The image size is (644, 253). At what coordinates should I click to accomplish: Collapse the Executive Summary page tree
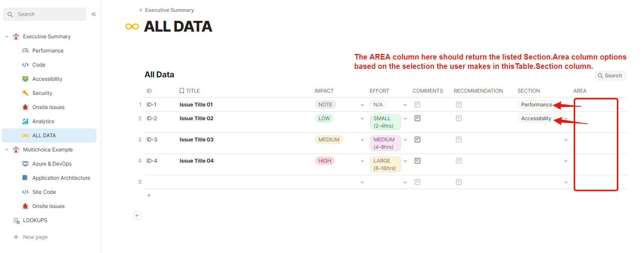[x=7, y=36]
